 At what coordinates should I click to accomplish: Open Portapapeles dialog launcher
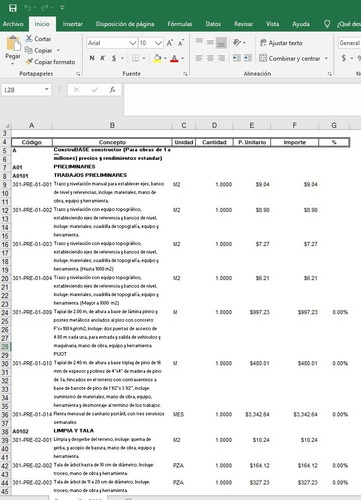point(78,74)
